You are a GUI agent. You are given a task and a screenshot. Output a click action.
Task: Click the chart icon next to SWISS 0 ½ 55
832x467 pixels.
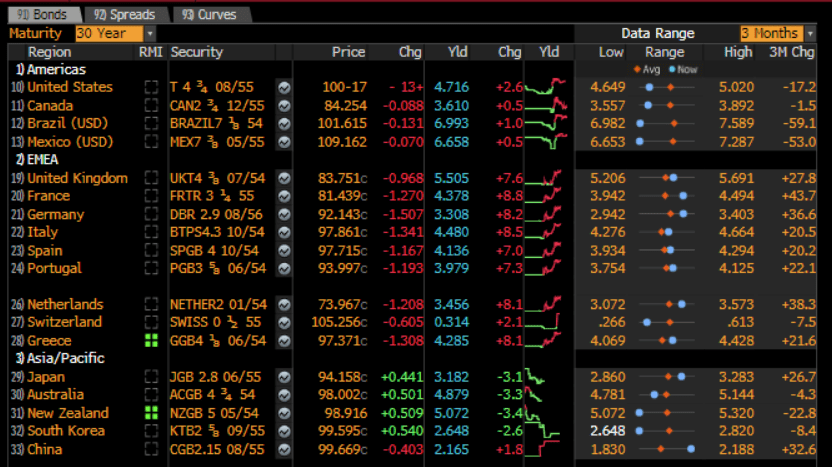coord(284,323)
